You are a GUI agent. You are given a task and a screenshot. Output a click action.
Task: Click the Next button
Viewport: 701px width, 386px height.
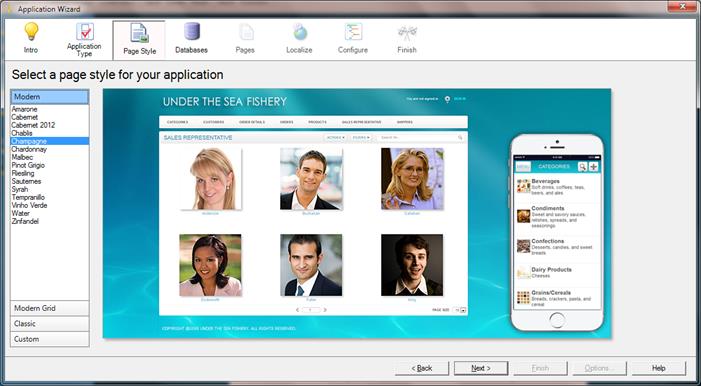click(x=481, y=368)
